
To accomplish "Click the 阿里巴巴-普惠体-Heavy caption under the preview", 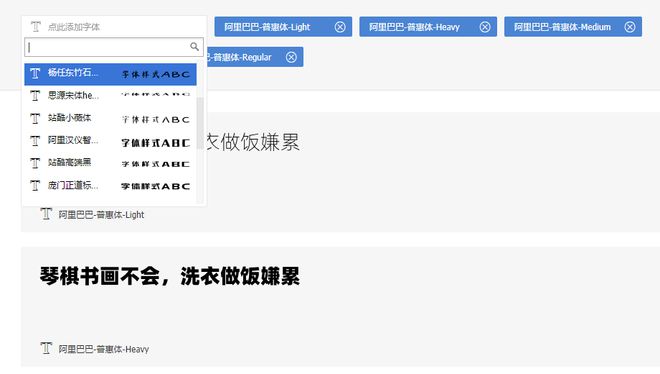I will coord(104,349).
